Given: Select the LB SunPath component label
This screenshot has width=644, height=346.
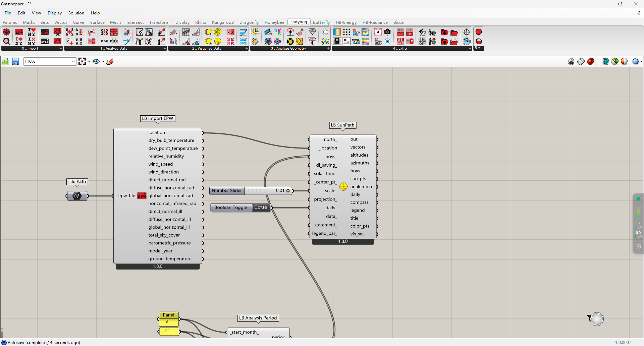Looking at the screenshot, I should (x=342, y=125).
